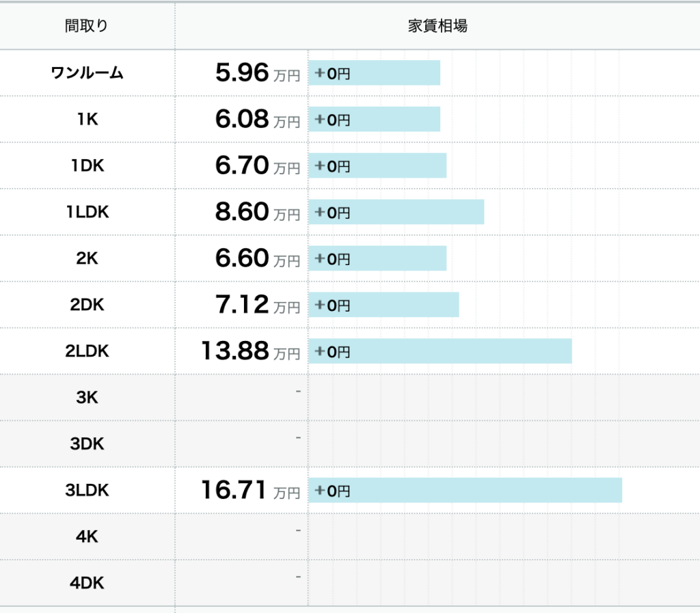Click the greyed-out 3K row label

tap(87, 398)
